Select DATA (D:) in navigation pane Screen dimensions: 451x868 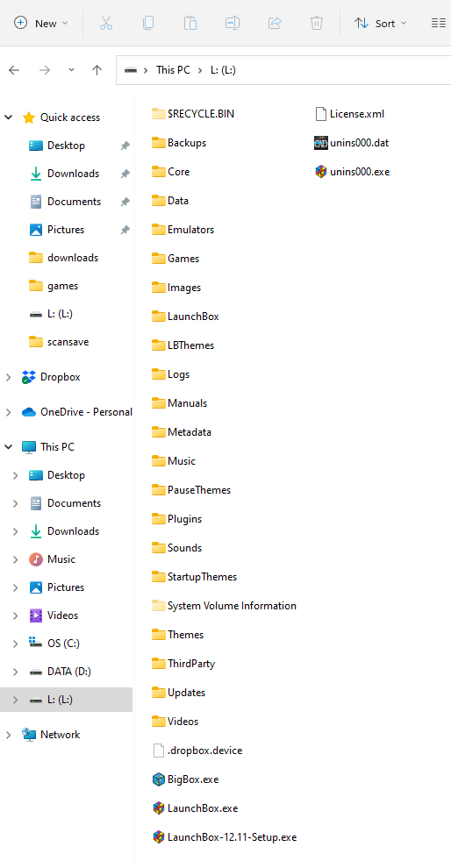pos(67,672)
